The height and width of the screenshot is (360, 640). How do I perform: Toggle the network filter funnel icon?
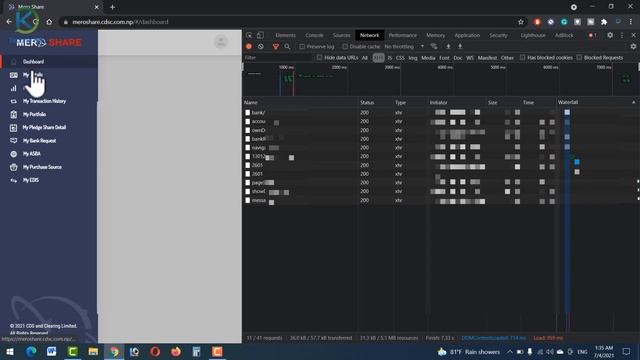[x=276, y=47]
